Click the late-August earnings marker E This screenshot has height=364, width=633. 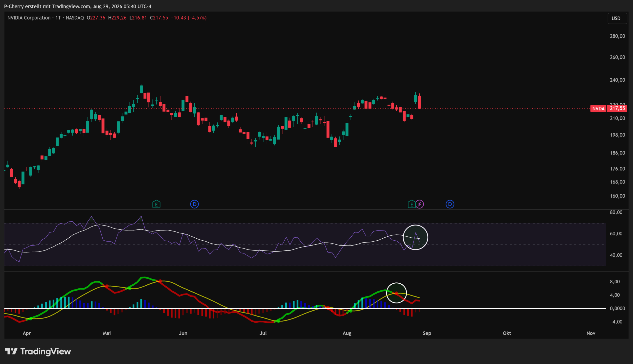[x=412, y=205]
